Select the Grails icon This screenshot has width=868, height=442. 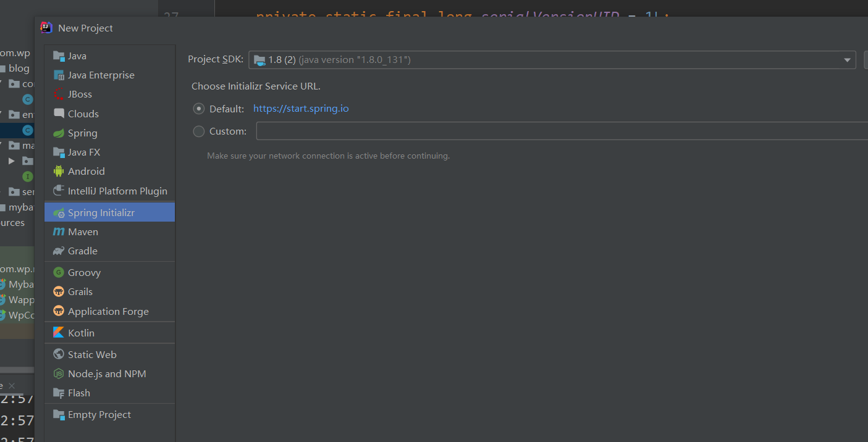59,291
